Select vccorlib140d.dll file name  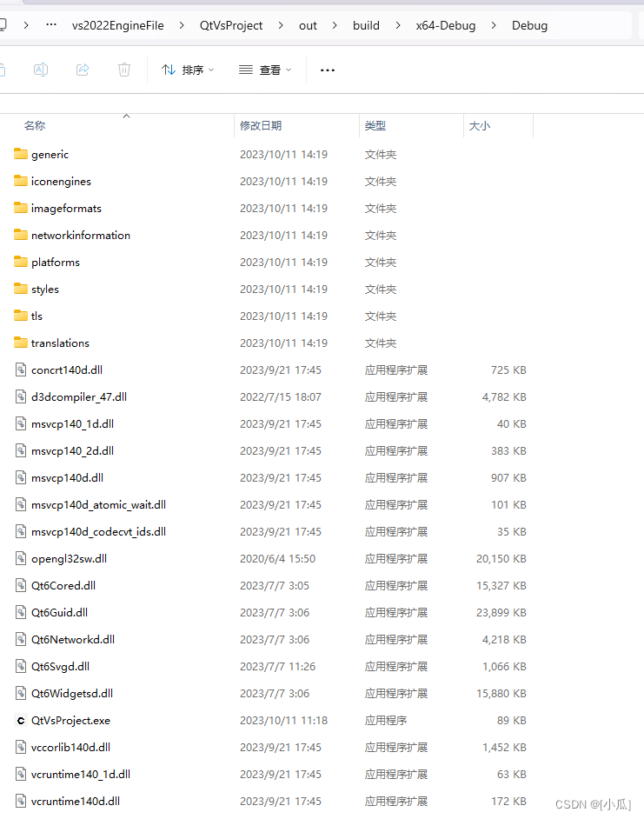(71, 748)
